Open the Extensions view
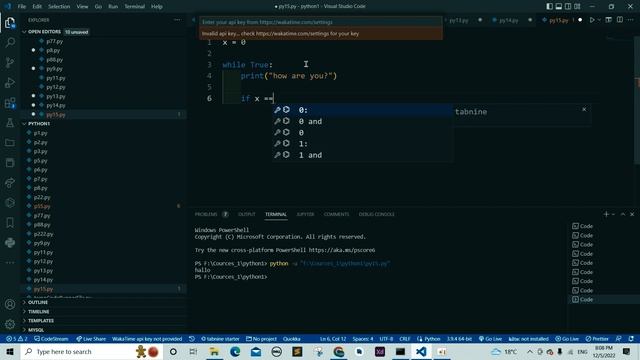Viewport: 640px width, 360px height. pos(10,102)
